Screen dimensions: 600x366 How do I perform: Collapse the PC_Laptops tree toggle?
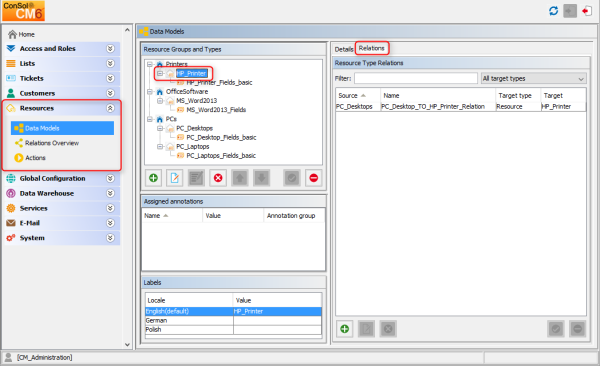[x=160, y=147]
